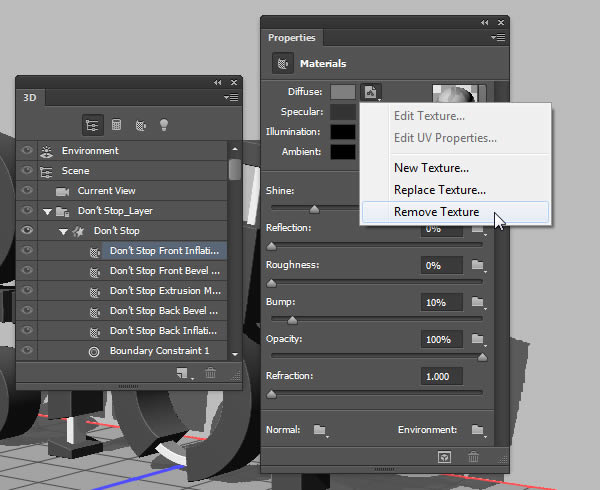This screenshot has height=490, width=600.
Task: Open the Normal texture folder icon
Action: [x=320, y=430]
